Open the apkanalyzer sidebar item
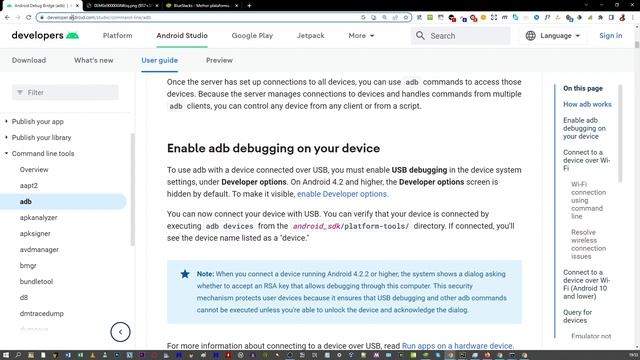Screen dimensions: 640x360 tap(38, 218)
